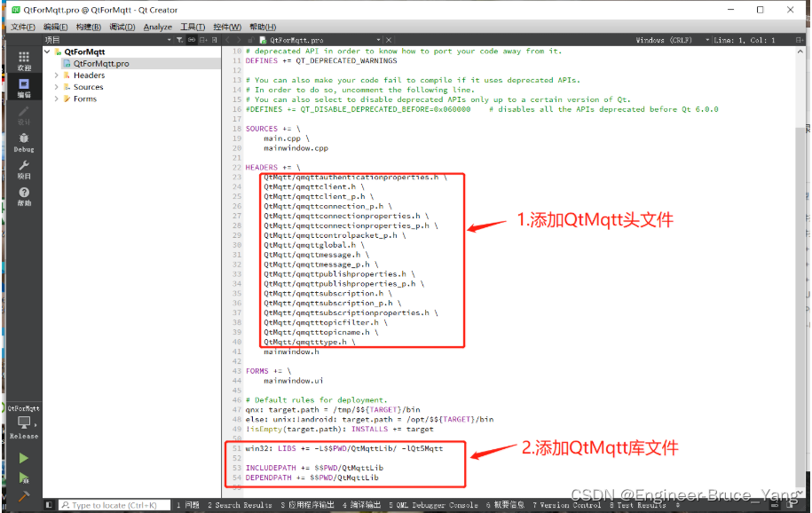Open the open-documents dropdown for QtForMqtt.pro
This screenshot has height=513, width=812.
tap(378, 40)
